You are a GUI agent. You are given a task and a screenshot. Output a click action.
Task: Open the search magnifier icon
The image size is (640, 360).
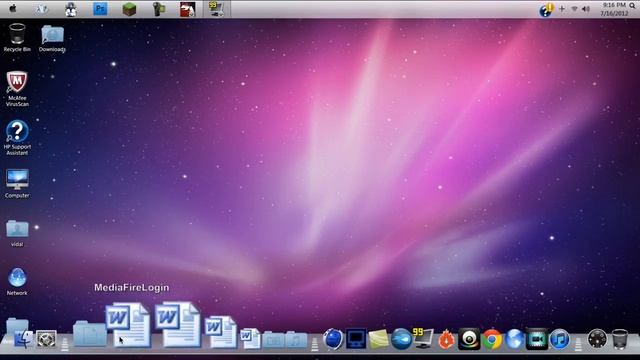tap(632, 6)
